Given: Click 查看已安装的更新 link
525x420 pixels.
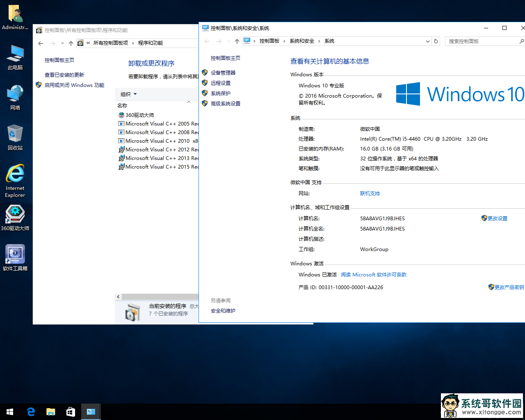Looking at the screenshot, I should click(64, 75).
